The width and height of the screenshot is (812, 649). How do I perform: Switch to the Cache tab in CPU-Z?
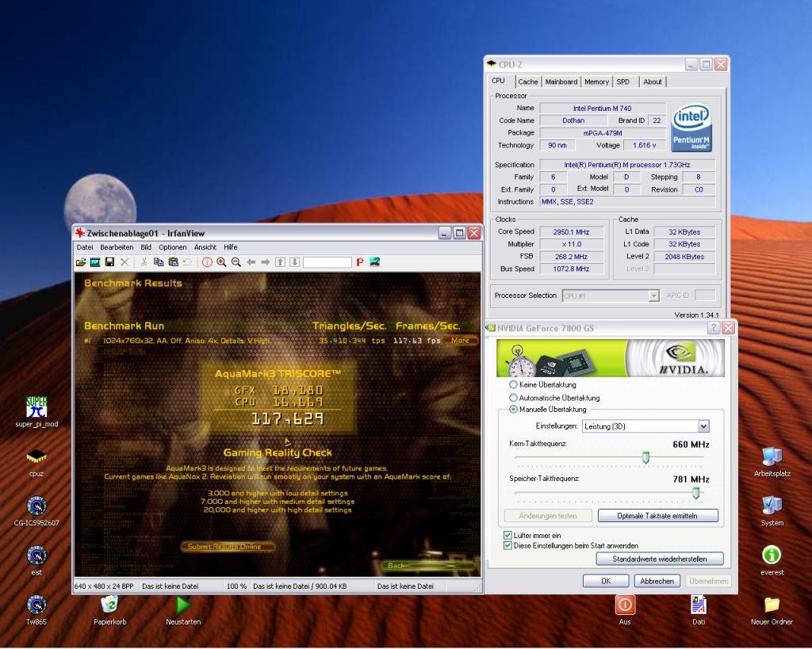[x=527, y=82]
